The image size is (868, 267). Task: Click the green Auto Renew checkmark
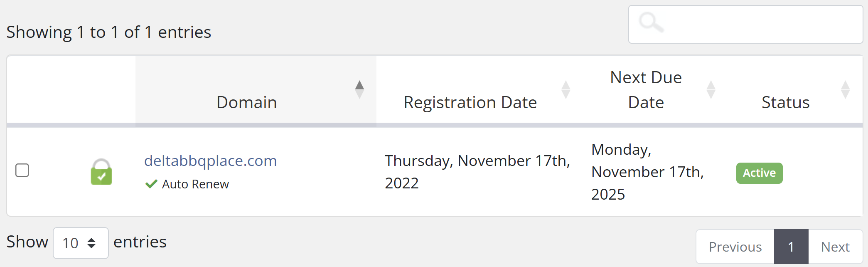click(151, 184)
